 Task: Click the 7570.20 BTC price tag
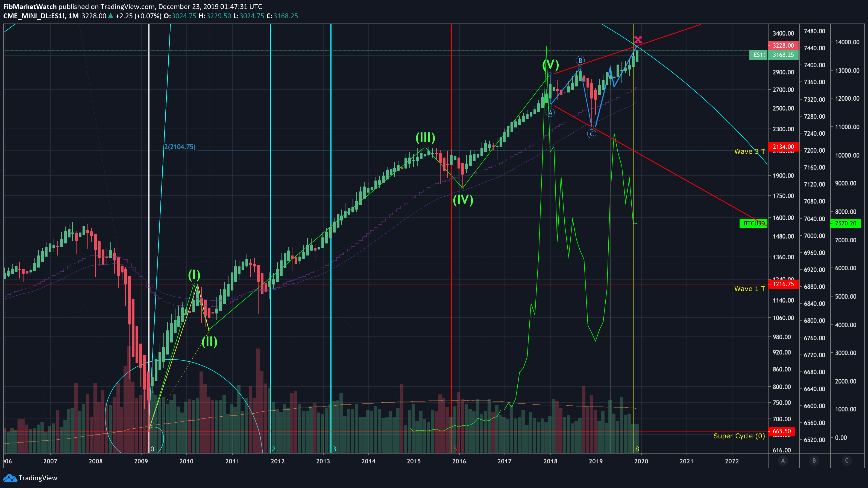pos(846,223)
